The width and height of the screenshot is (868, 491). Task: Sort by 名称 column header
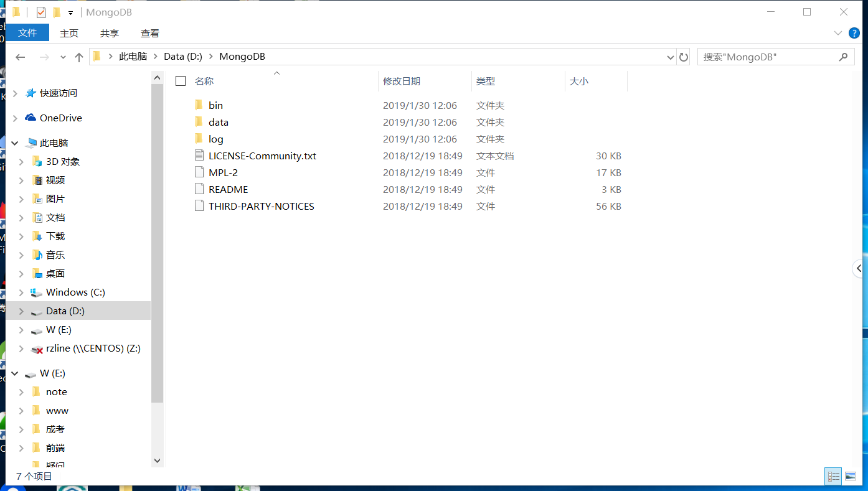tap(204, 81)
